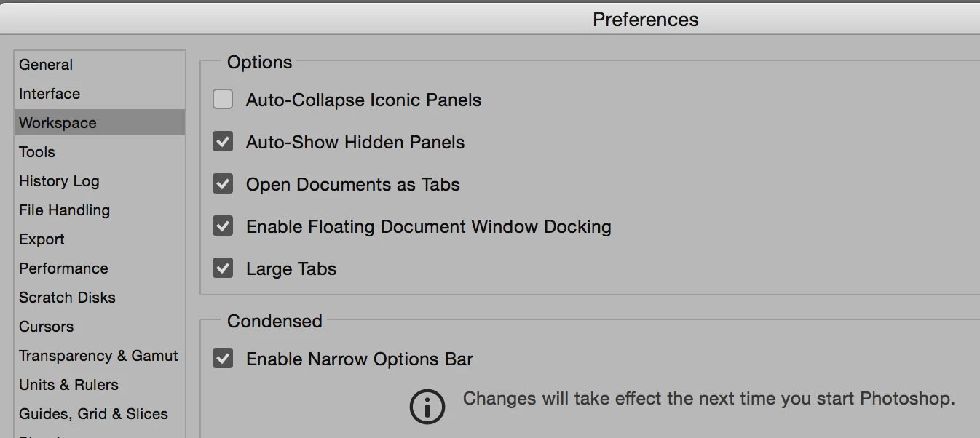The image size is (980, 438).
Task: Uncheck Auto-Show Hidden Panels
Action: (x=223, y=142)
